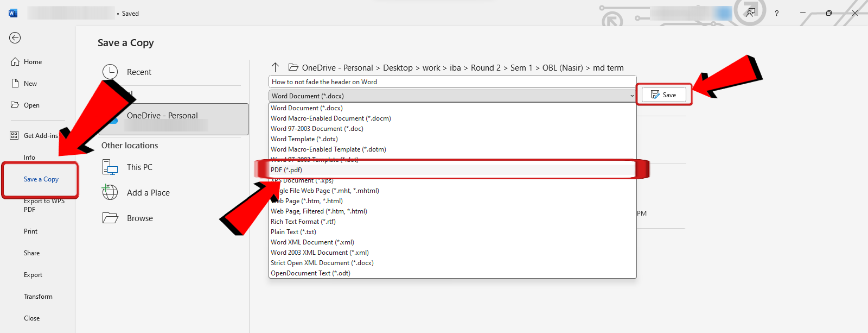Open the Print section
Viewport: 868px width, 333px height.
coord(30,231)
